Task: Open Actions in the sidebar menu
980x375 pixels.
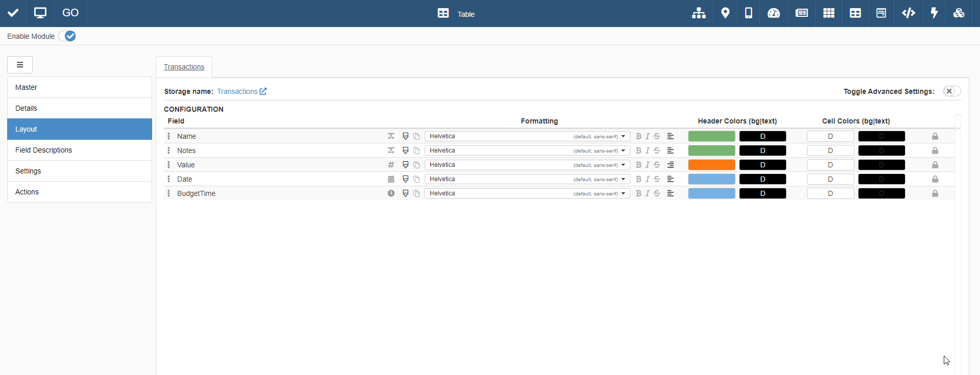Action: pyautogui.click(x=80, y=192)
